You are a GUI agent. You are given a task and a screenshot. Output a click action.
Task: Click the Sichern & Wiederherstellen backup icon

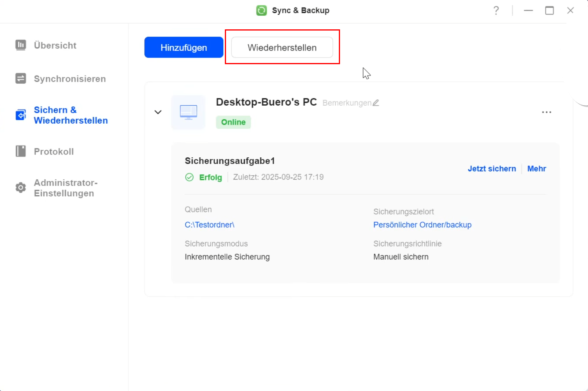click(21, 115)
